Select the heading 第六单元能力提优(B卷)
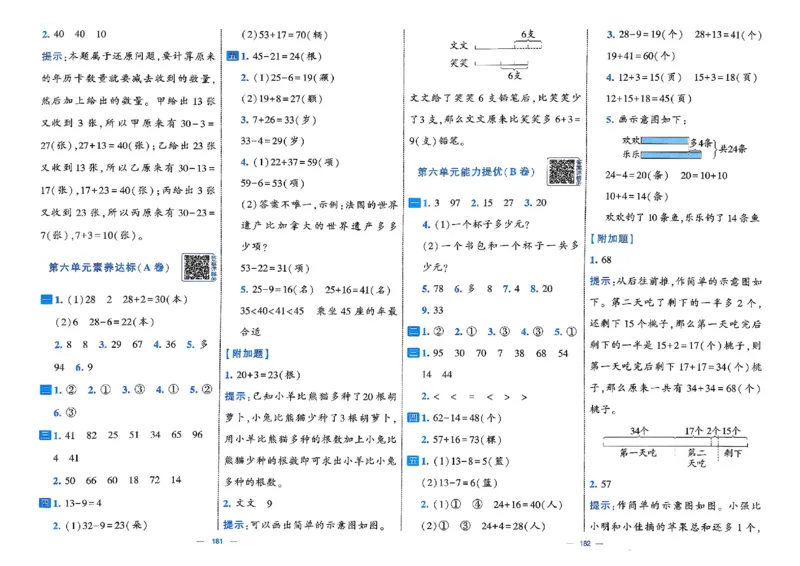This screenshot has height=566, width=800. click(476, 172)
